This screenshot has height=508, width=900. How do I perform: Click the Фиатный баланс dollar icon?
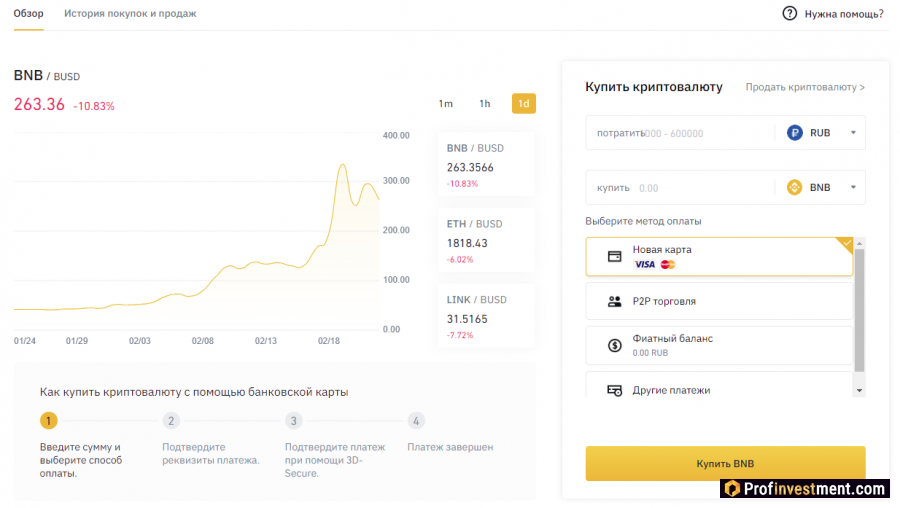pos(614,346)
